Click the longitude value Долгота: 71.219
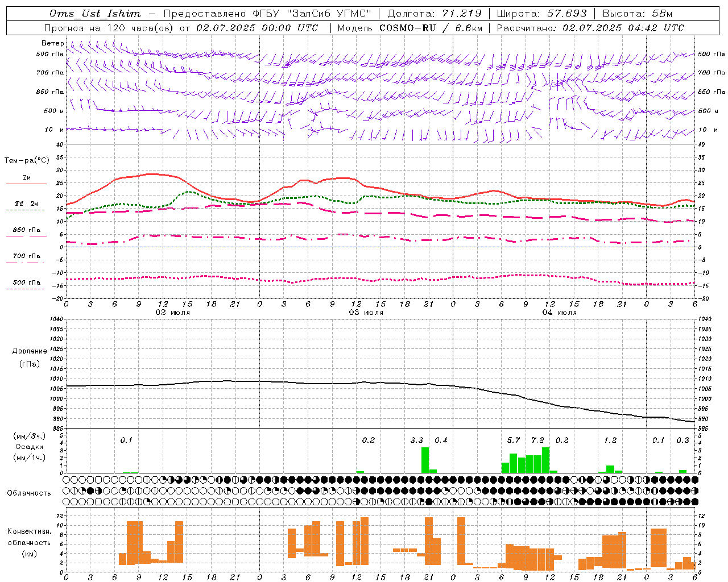Viewport: 728px width, 582px height. (x=435, y=14)
